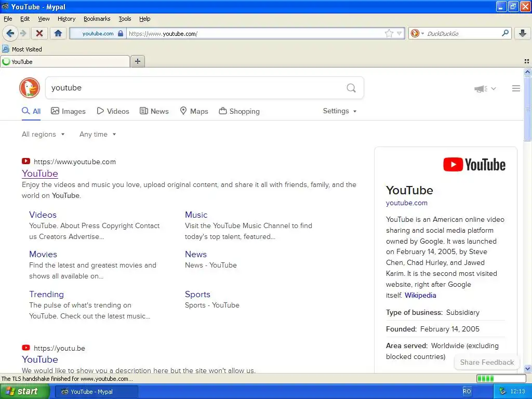Click the search magnifier in DuckDuckGo box
This screenshot has width=532, height=399.
351,88
